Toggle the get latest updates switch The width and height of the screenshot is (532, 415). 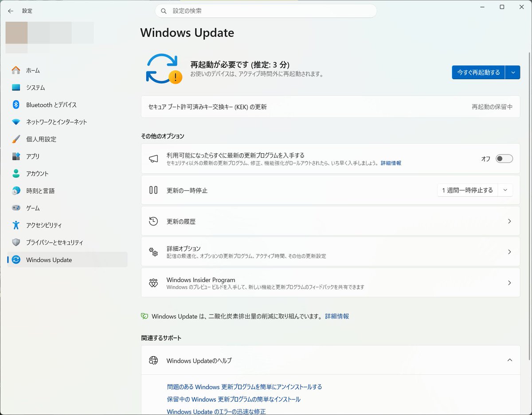pyautogui.click(x=504, y=159)
